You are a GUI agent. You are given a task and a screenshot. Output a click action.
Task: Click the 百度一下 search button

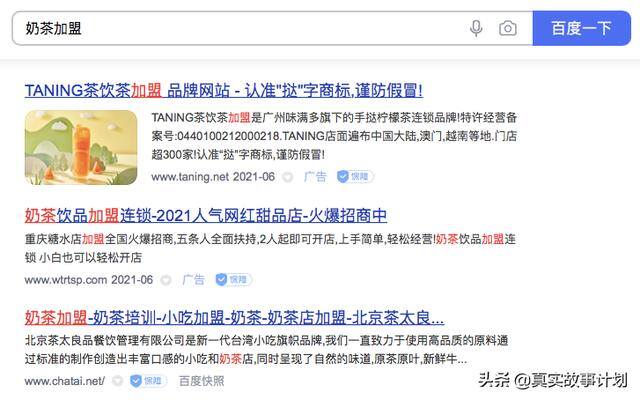click(582, 28)
